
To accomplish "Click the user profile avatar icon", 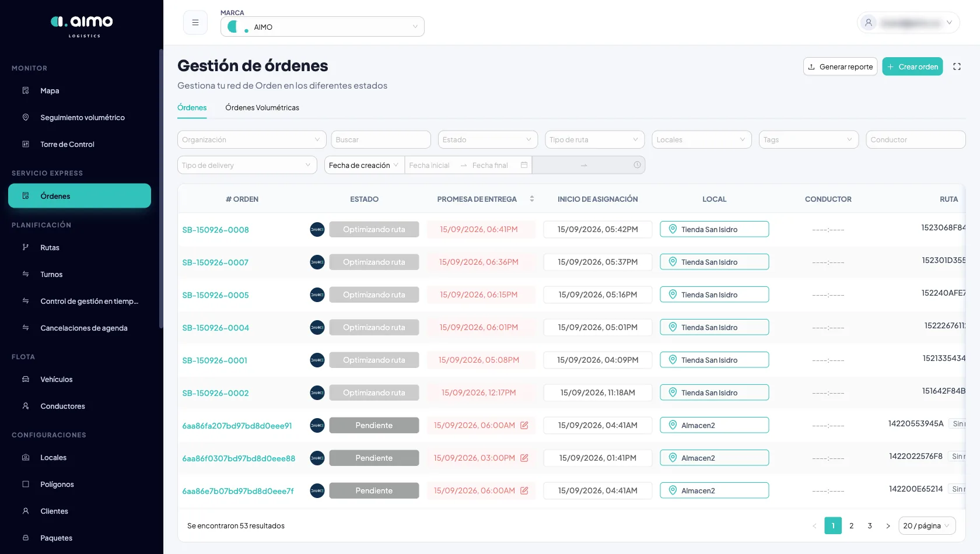I will 869,23.
